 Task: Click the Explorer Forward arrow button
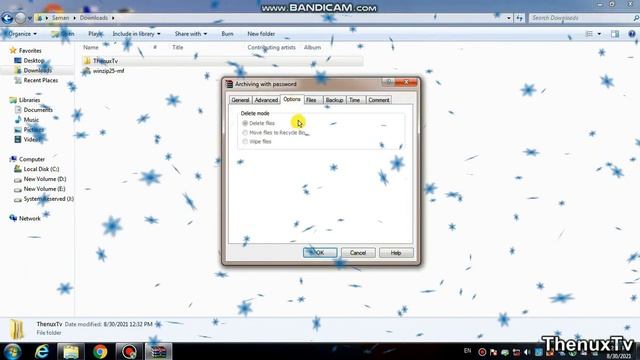pos(20,18)
